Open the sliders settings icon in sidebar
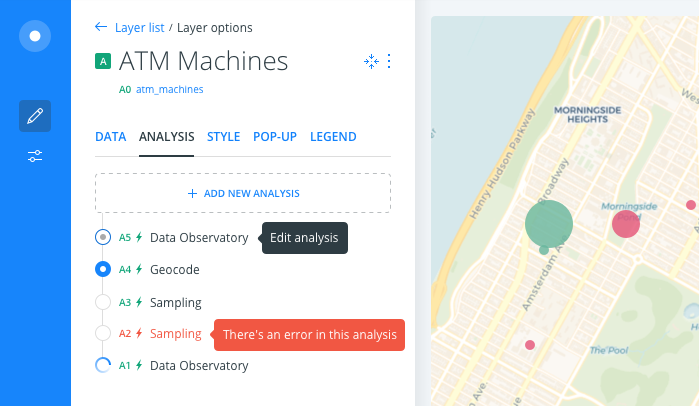Image resolution: width=699 pixels, height=406 pixels. point(35,156)
